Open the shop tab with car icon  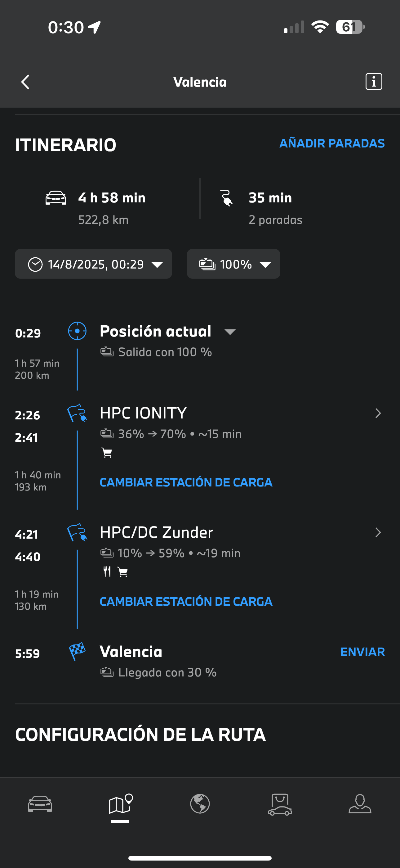[280, 804]
